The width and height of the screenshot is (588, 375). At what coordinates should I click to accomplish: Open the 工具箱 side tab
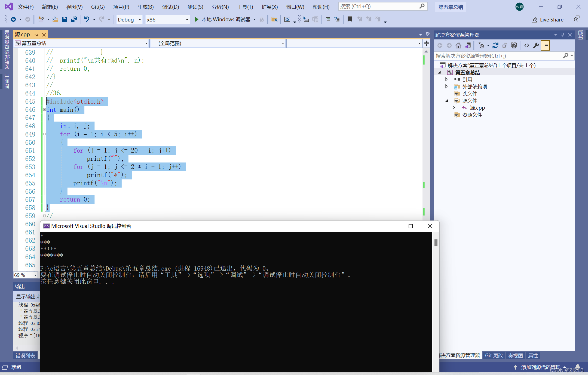(7, 81)
